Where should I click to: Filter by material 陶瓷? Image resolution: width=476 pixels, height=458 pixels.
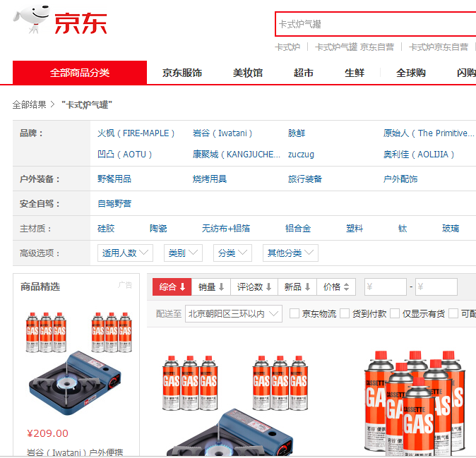(x=158, y=229)
